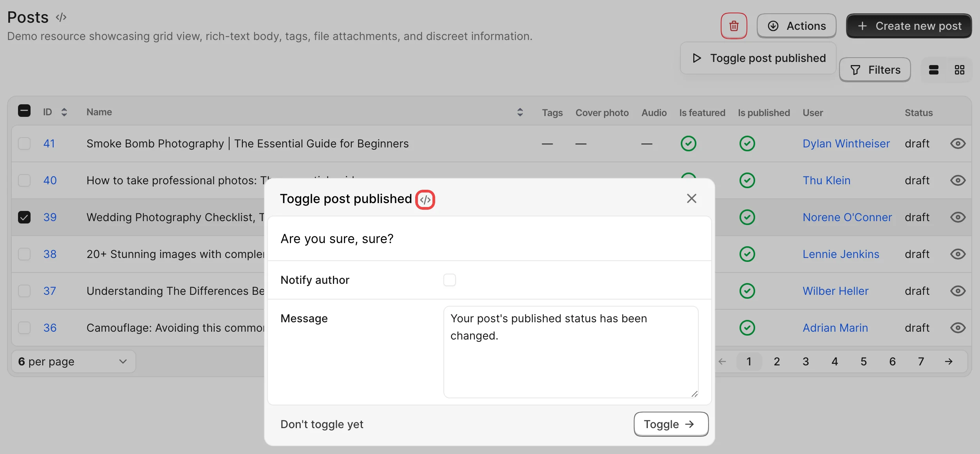Viewport: 980px width, 454px height.
Task: Select current page 1 in pagination
Action: coord(749,361)
